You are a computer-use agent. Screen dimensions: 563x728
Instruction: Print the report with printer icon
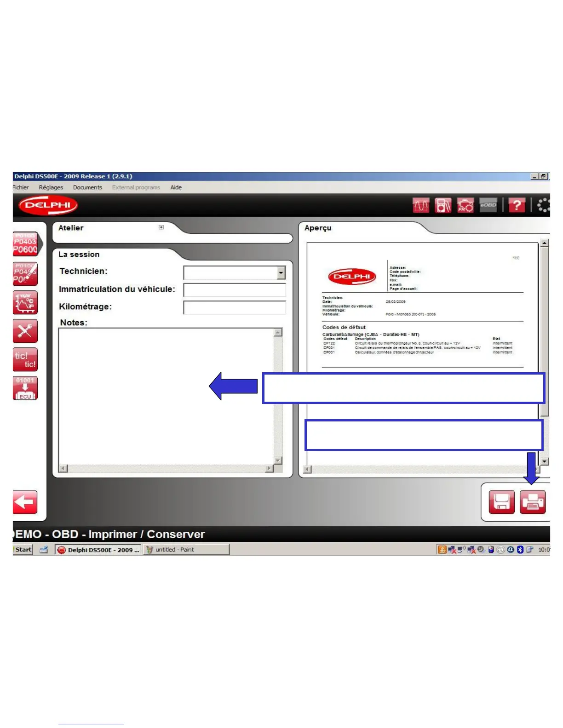533,502
